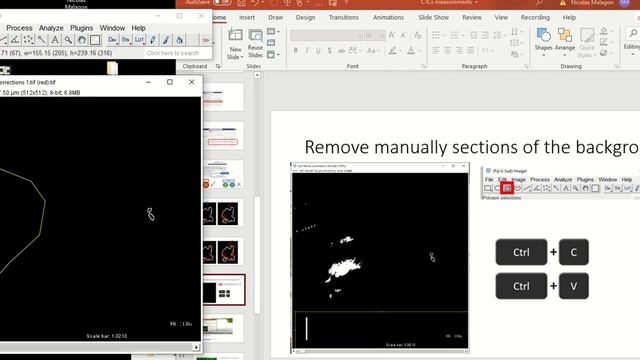Open the slide Layout dropdown
The image size is (640, 360).
point(273,31)
